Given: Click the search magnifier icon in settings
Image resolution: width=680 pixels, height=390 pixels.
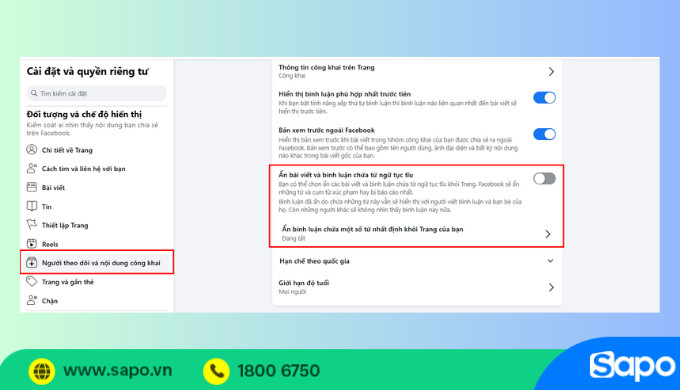Looking at the screenshot, I should click(x=34, y=93).
